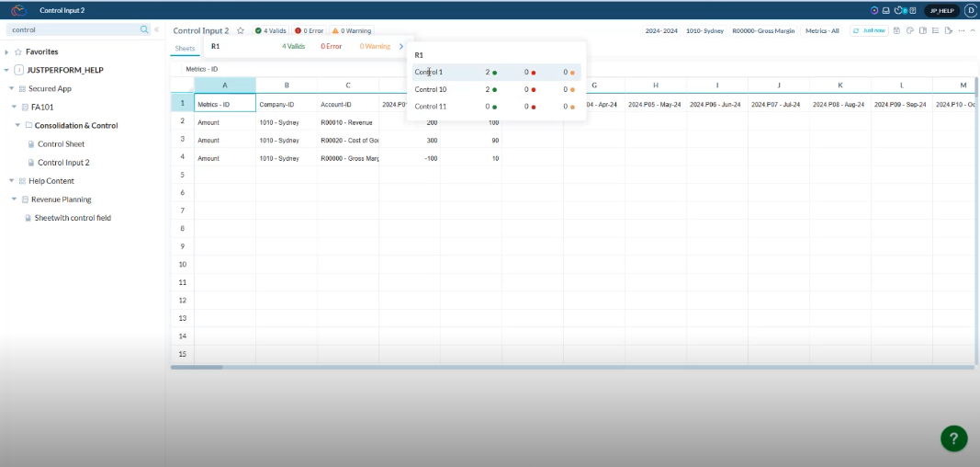The width and height of the screenshot is (980, 467).
Task: Expand the Favorites tree node
Action: (x=7, y=51)
